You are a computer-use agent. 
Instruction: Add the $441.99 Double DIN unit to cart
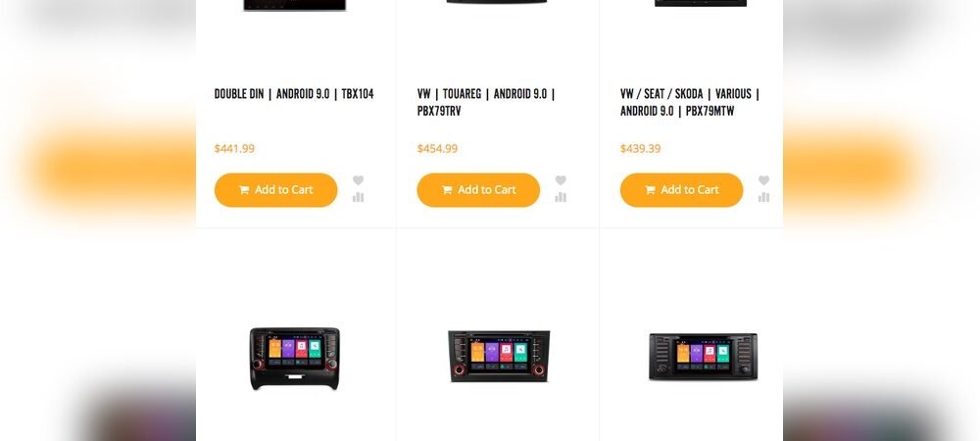tap(275, 190)
